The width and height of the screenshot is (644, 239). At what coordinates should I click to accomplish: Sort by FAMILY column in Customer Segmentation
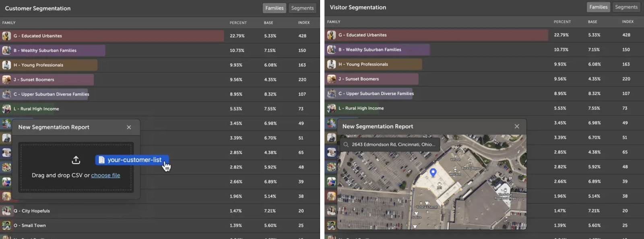point(9,23)
